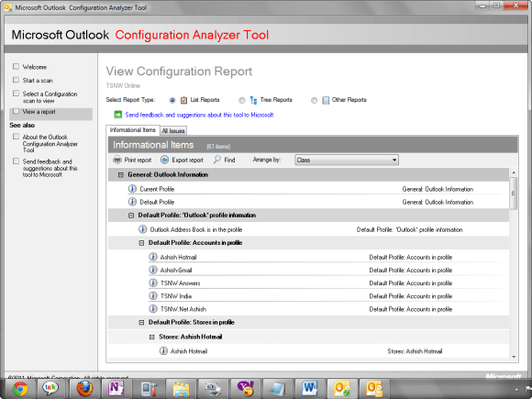
Task: Click blue Send feedback link to Microsoft
Action: (199, 115)
